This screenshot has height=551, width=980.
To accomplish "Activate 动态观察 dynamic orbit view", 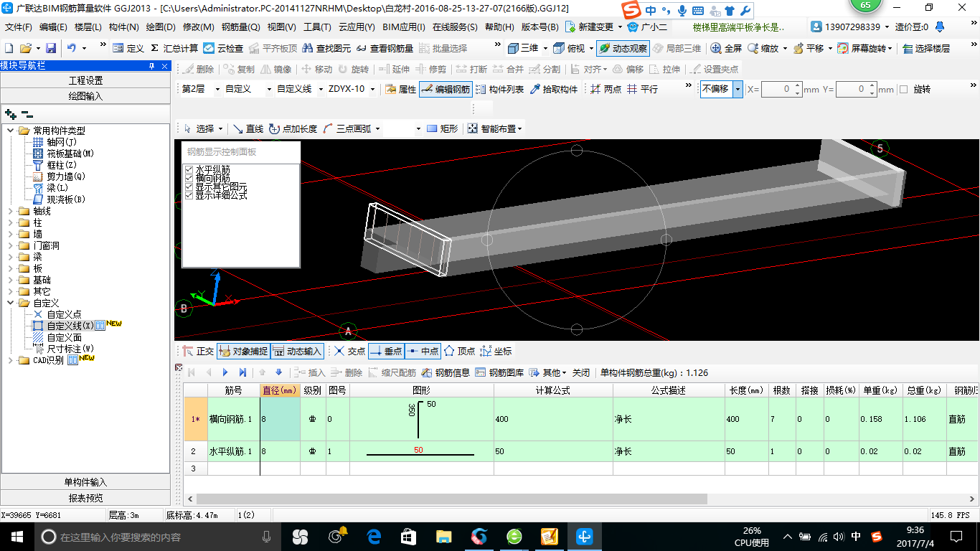I will click(623, 48).
